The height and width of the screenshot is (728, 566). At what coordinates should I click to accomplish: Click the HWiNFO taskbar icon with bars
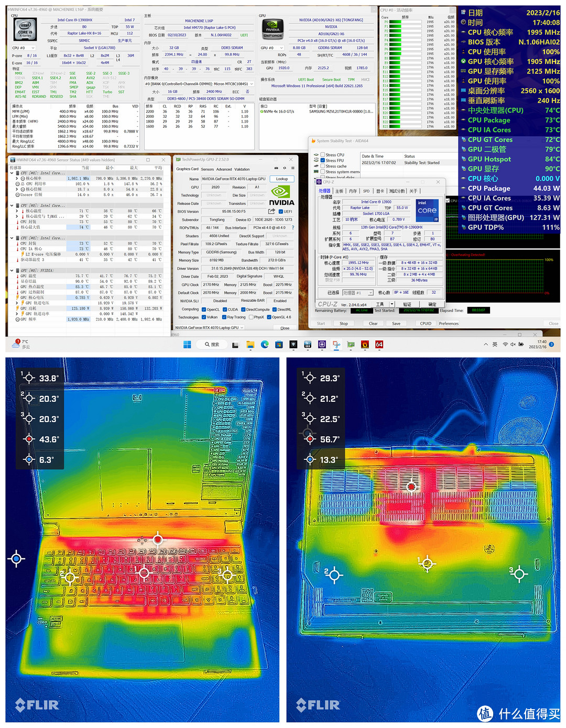(x=308, y=345)
